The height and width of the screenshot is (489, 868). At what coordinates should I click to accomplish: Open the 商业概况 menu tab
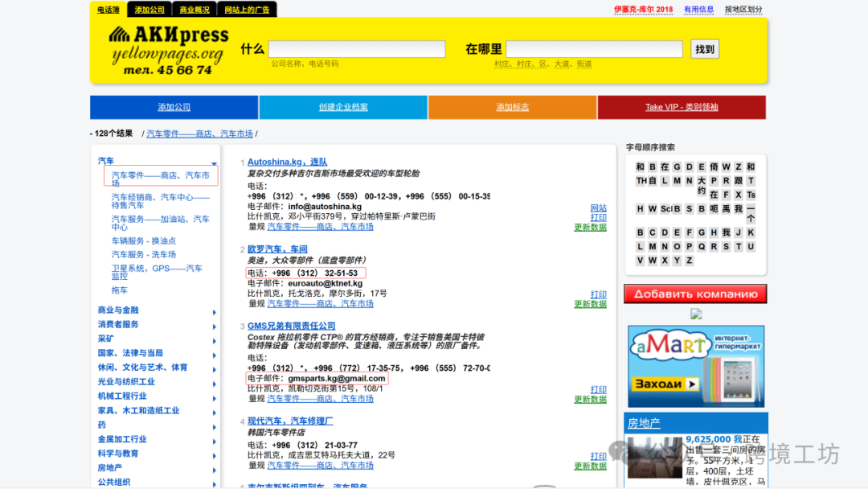pyautogui.click(x=194, y=10)
